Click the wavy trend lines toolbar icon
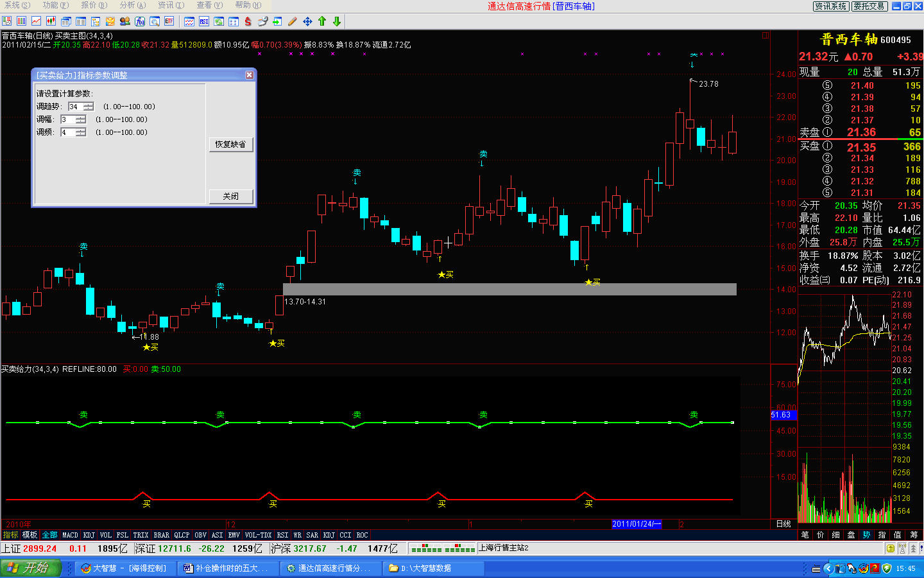This screenshot has width=924, height=578. coord(189,21)
